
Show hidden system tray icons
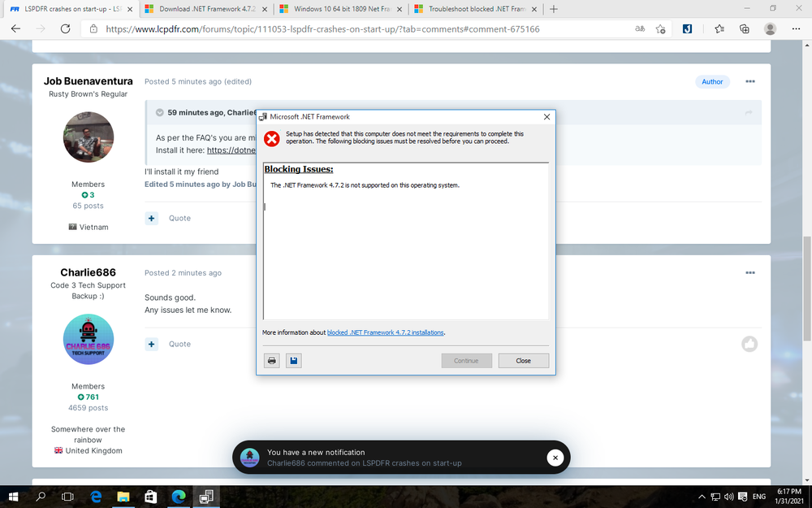pos(702,497)
